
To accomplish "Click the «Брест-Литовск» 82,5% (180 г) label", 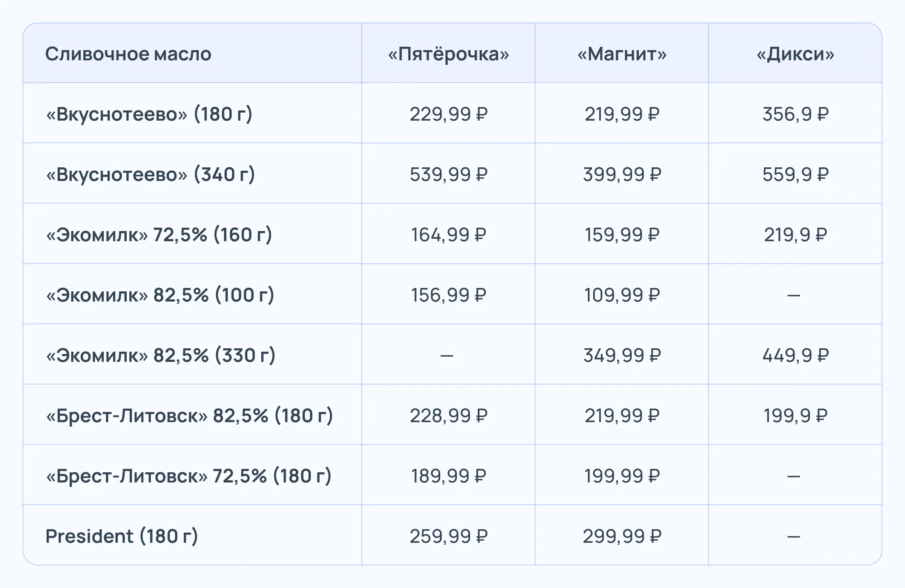I will pos(189,415).
